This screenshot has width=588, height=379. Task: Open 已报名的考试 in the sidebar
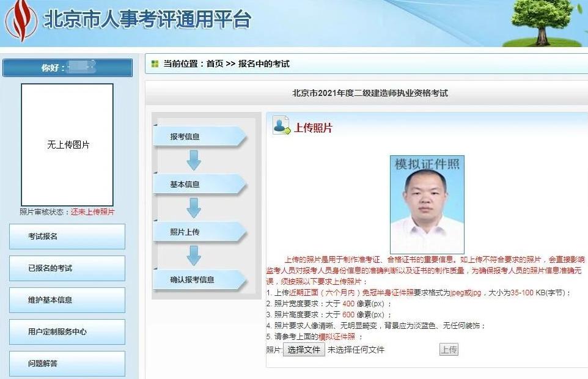tap(67, 268)
